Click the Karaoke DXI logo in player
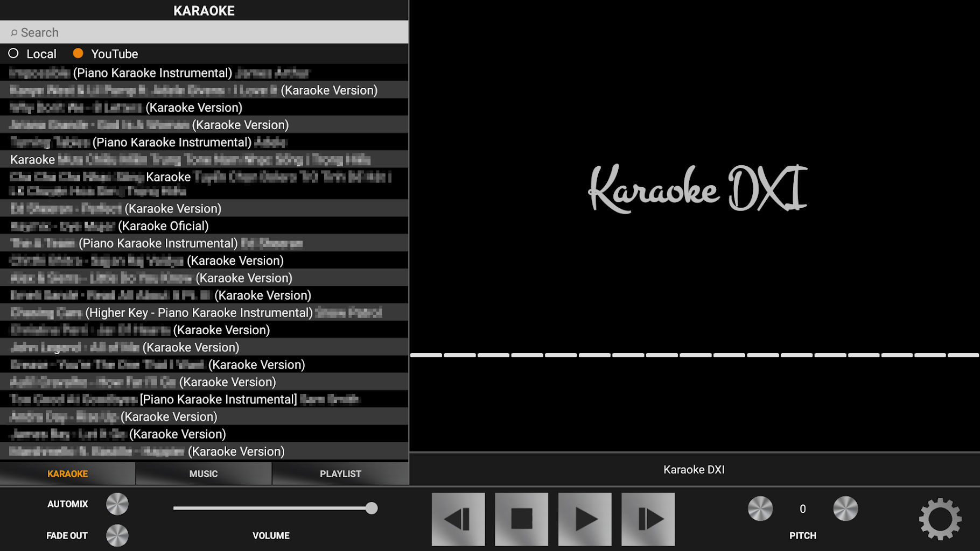 (698, 188)
